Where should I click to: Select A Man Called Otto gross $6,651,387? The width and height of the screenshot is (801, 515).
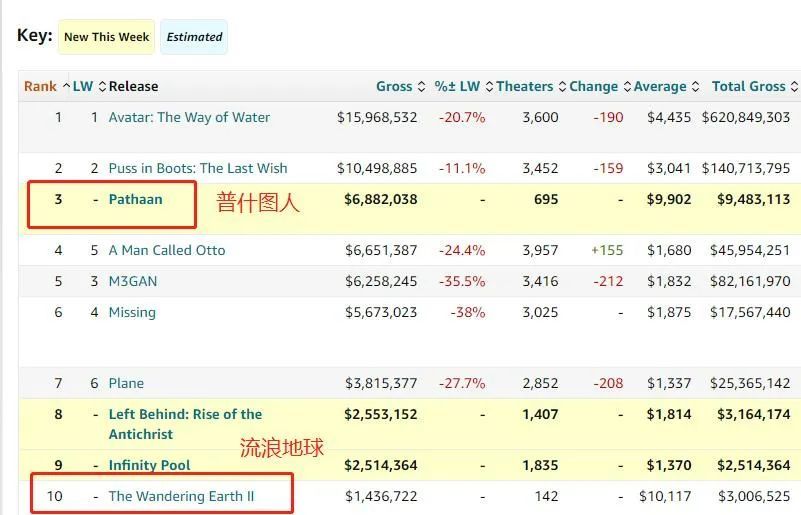[381, 250]
